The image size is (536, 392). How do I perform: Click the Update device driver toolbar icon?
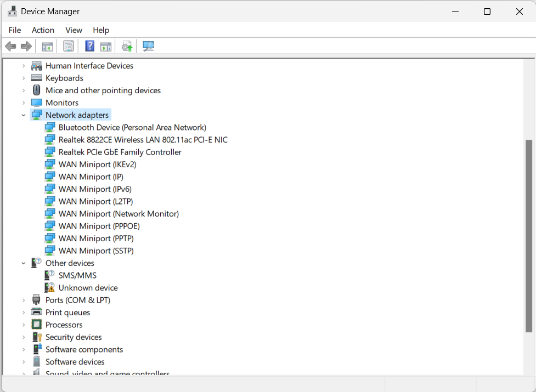point(127,47)
